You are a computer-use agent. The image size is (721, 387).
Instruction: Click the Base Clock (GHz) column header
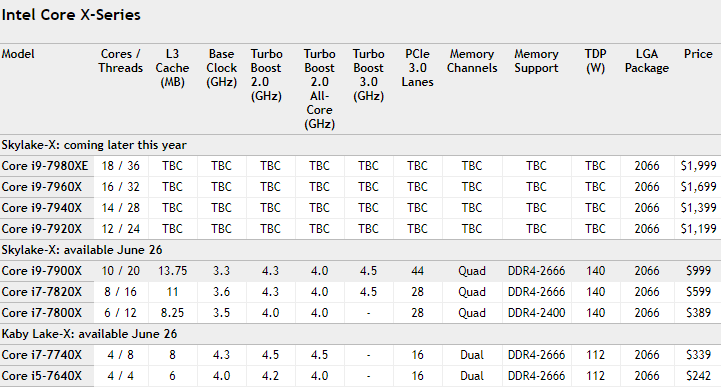coord(221,68)
